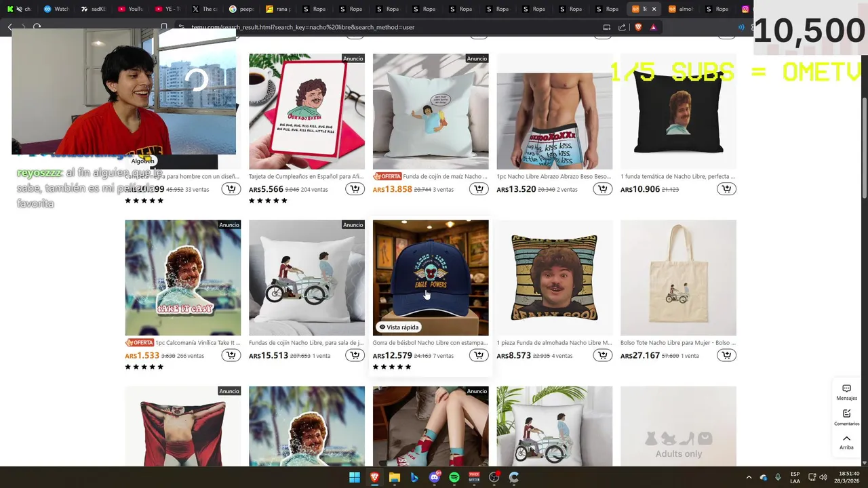Open the tote bag product image

(x=678, y=277)
